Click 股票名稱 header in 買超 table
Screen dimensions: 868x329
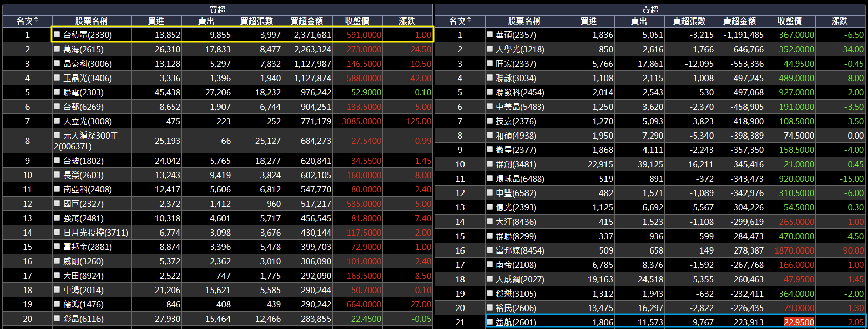click(x=91, y=21)
